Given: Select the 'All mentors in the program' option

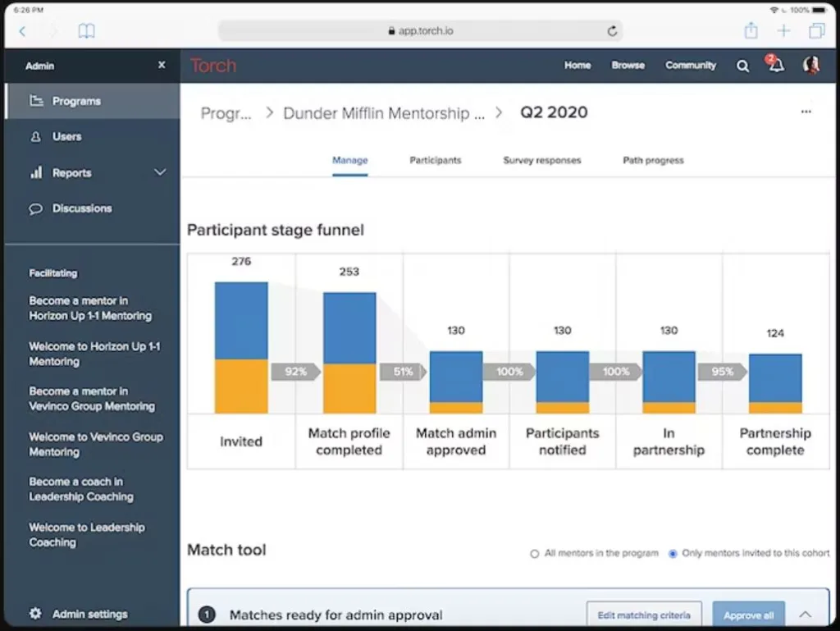Looking at the screenshot, I should point(534,553).
